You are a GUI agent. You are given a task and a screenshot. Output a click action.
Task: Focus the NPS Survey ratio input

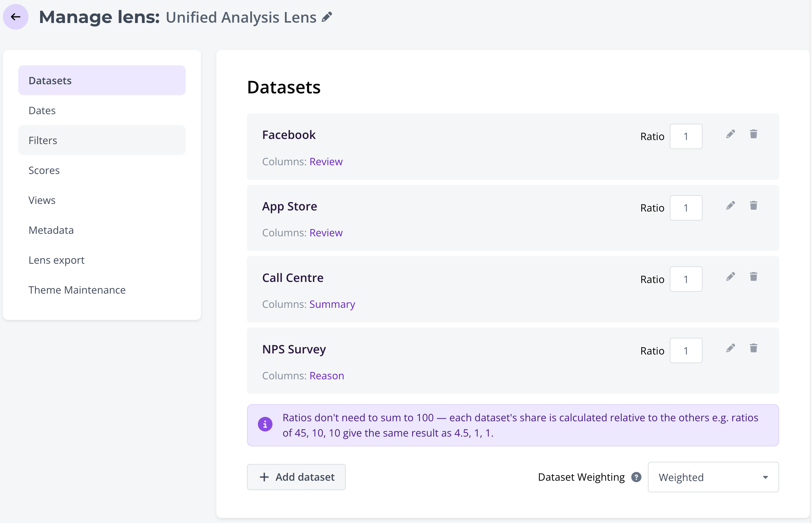click(x=686, y=350)
